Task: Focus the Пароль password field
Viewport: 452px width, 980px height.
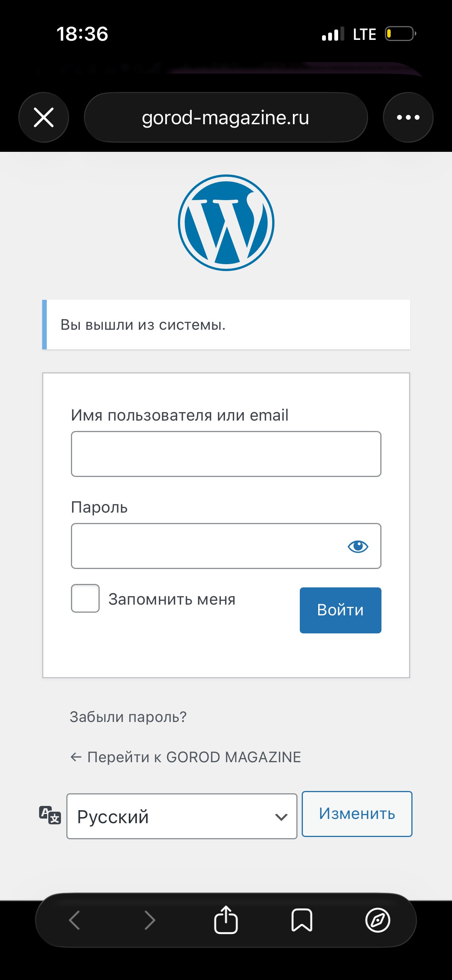Action: point(207,546)
